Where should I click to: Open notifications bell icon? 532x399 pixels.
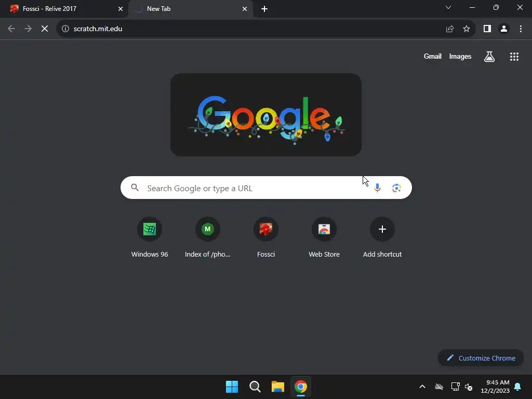[x=518, y=387]
